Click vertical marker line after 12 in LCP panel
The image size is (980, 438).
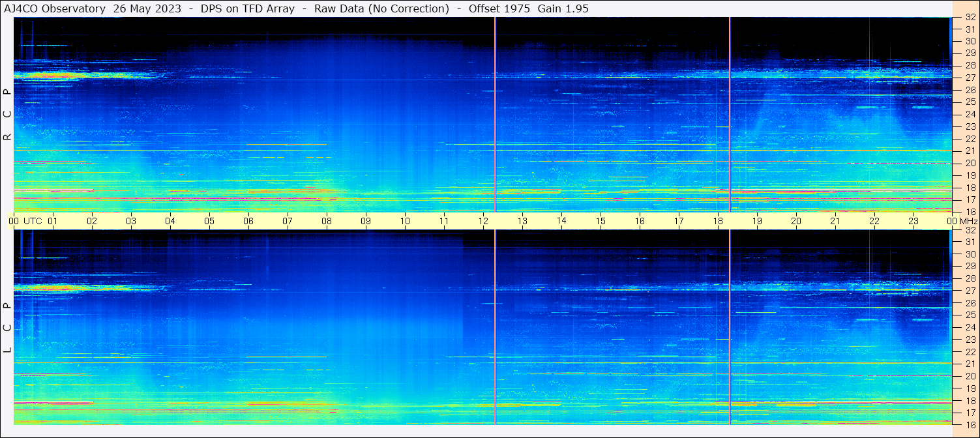[495, 327]
